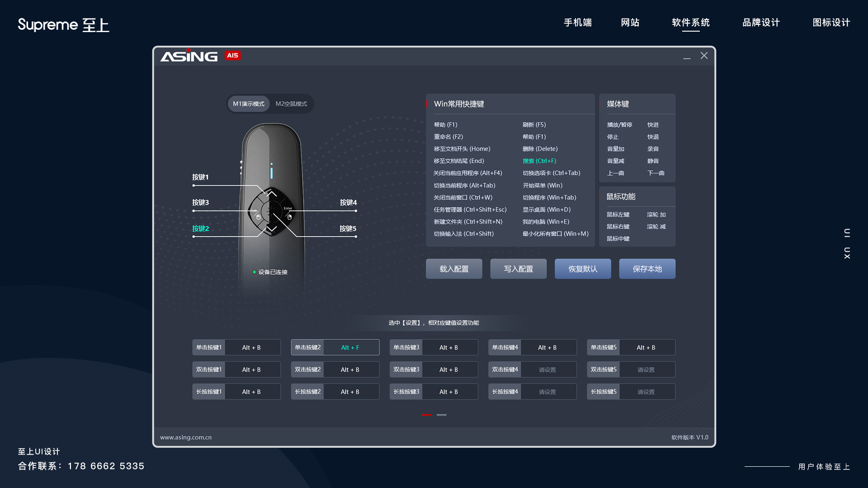Click the left mouse button on remote d-pad

point(258,217)
